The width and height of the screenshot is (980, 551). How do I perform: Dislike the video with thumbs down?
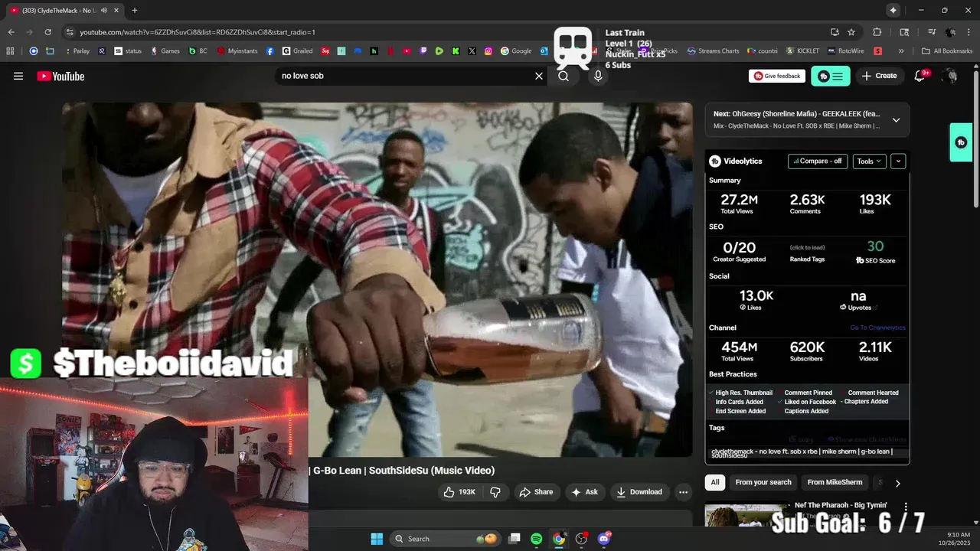click(x=495, y=492)
